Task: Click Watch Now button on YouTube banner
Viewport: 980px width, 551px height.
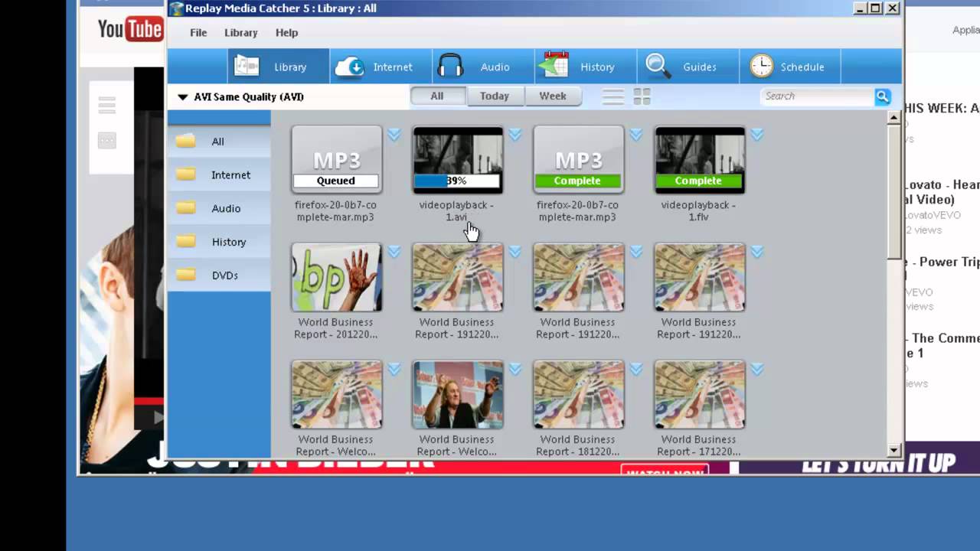Action: click(x=665, y=470)
